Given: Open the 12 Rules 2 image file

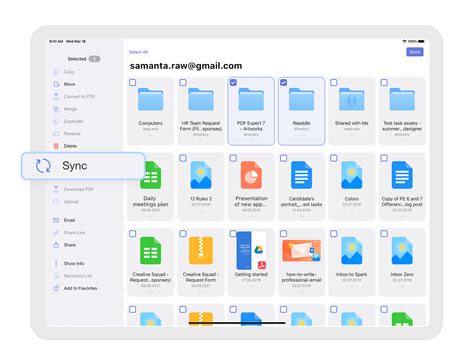Looking at the screenshot, I should tap(201, 175).
